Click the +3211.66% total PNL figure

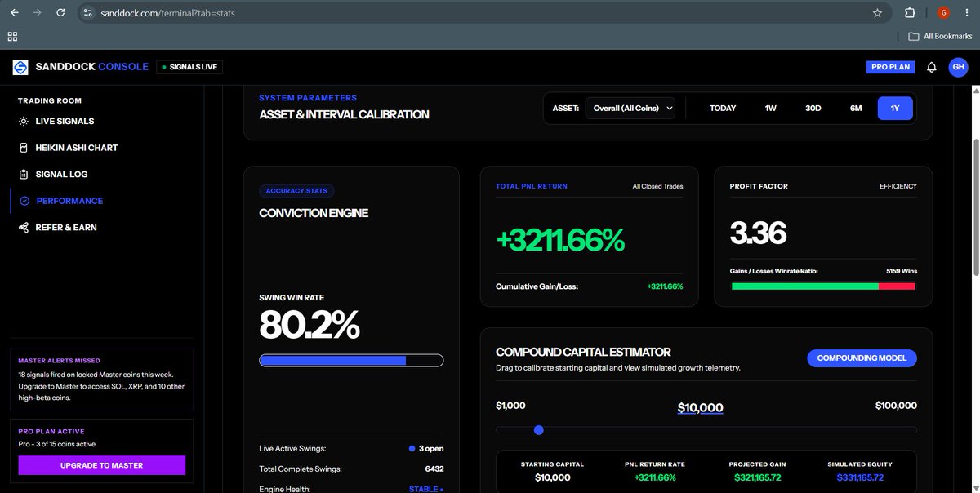coord(560,240)
